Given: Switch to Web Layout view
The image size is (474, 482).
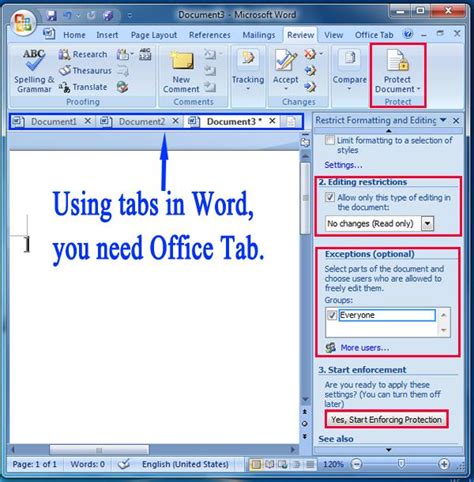Looking at the screenshot, I should point(283,464).
